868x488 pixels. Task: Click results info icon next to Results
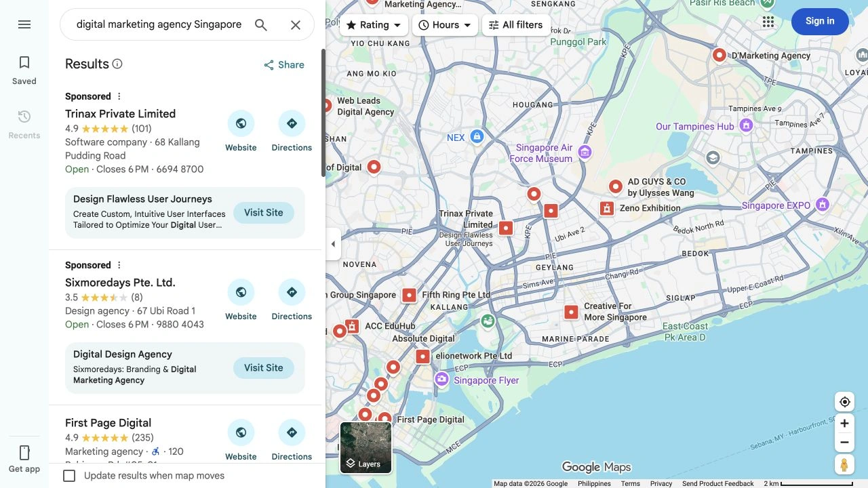point(117,64)
